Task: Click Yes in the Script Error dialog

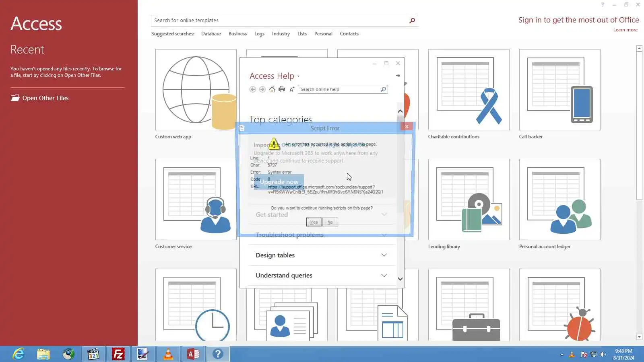Action: (x=314, y=222)
